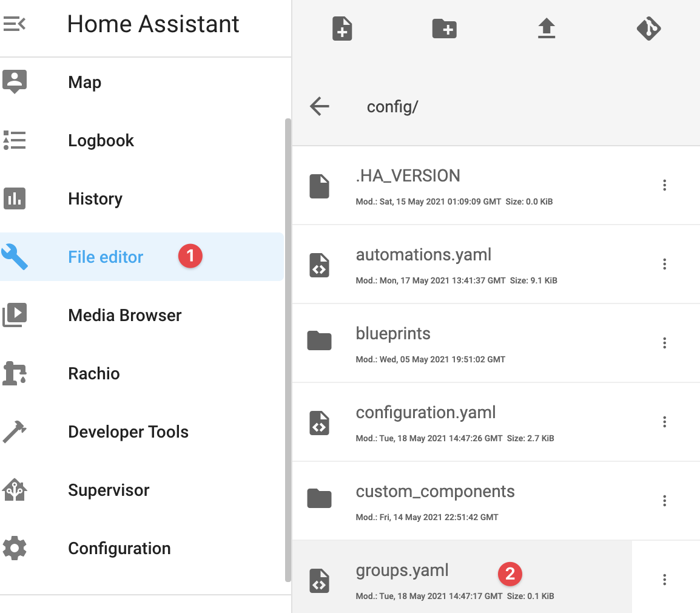Click the Supervisor house icon
The height and width of the screenshot is (613, 700).
(15, 490)
